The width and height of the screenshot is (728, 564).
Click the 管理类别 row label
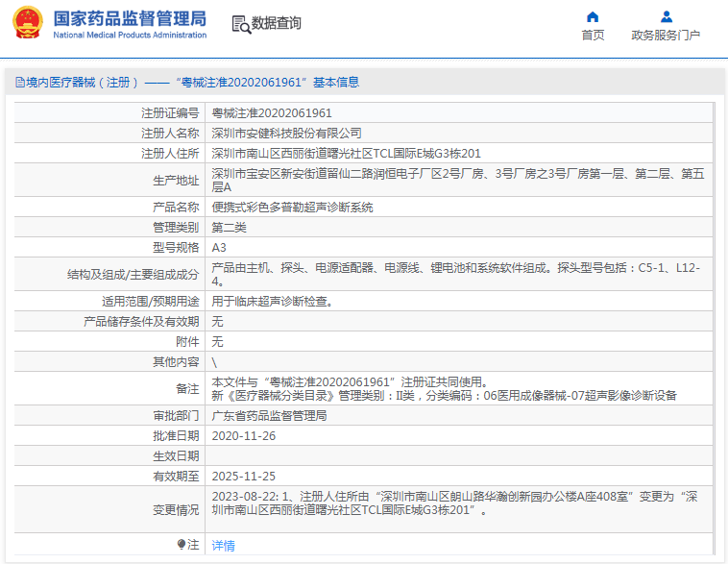176,227
